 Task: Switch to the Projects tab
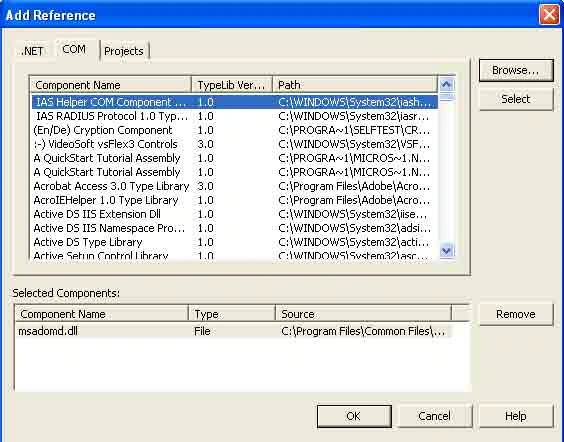point(124,51)
